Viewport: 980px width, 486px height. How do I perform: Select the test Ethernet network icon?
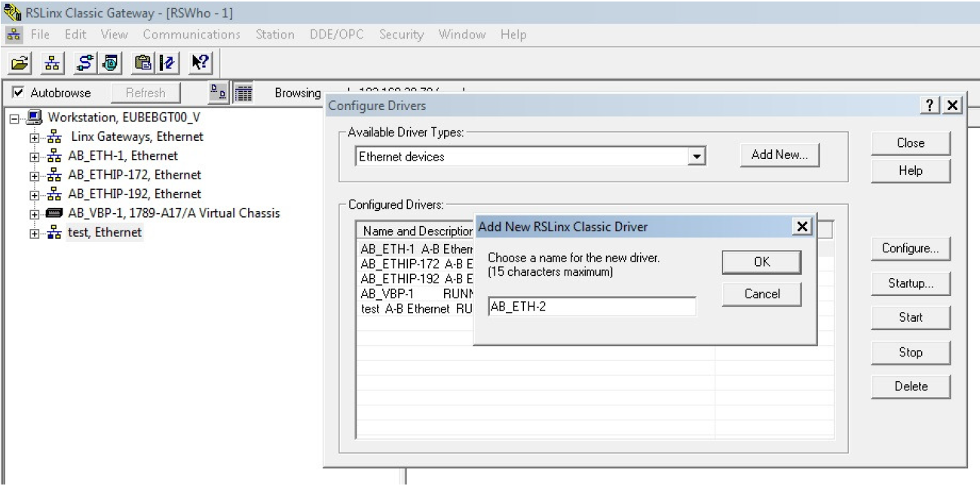point(55,233)
